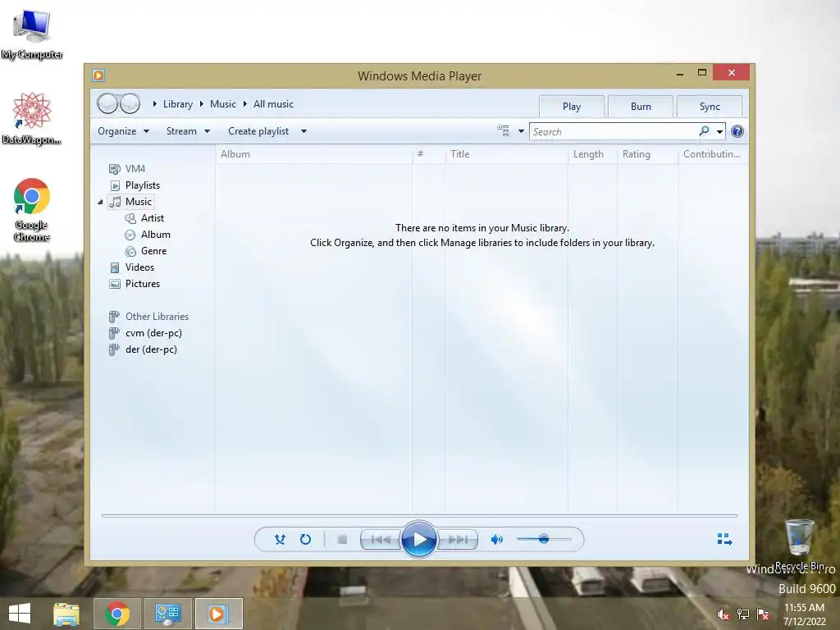The width and height of the screenshot is (840, 630).
Task: Click the Stop playback button
Action: pos(342,540)
